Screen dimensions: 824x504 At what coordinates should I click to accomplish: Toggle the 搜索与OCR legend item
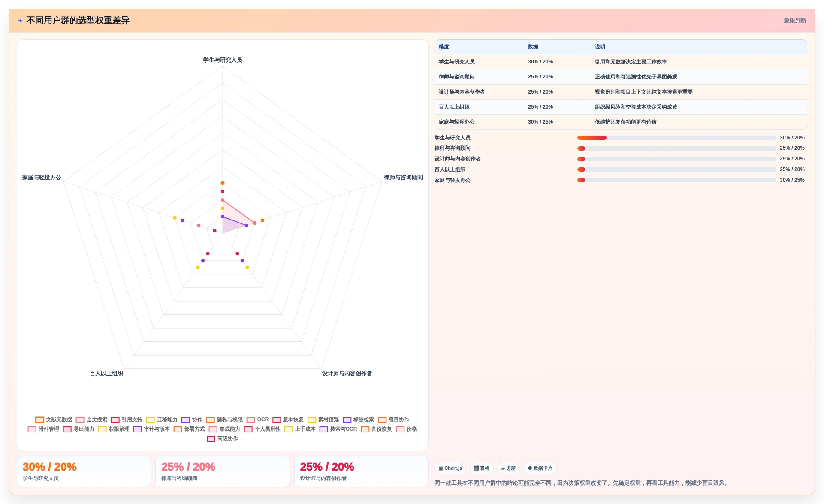338,429
